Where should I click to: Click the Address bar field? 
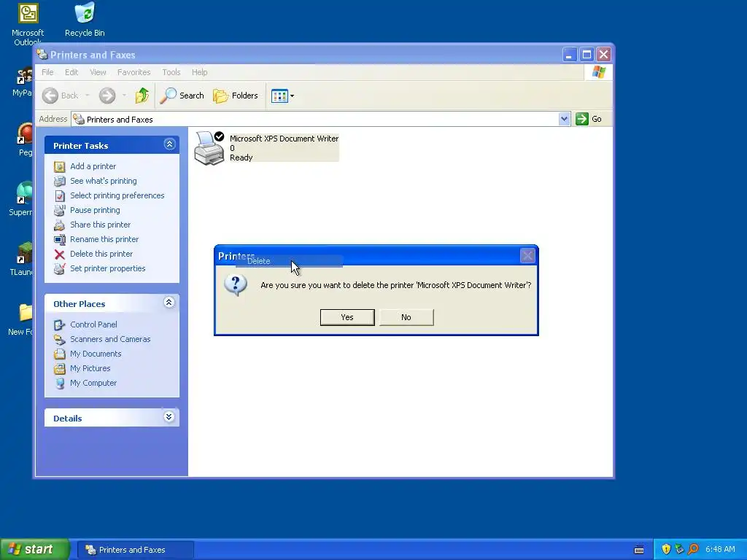click(x=314, y=119)
